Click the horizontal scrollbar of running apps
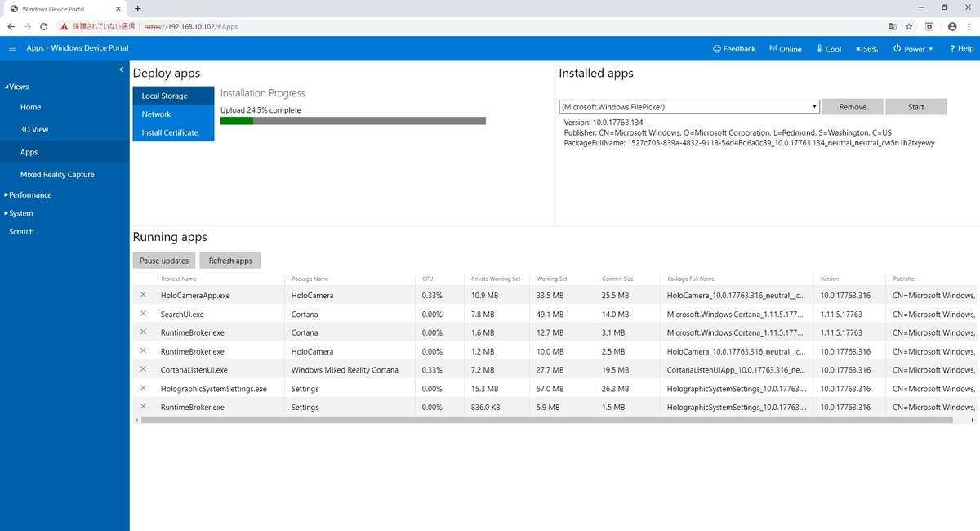 547,420
